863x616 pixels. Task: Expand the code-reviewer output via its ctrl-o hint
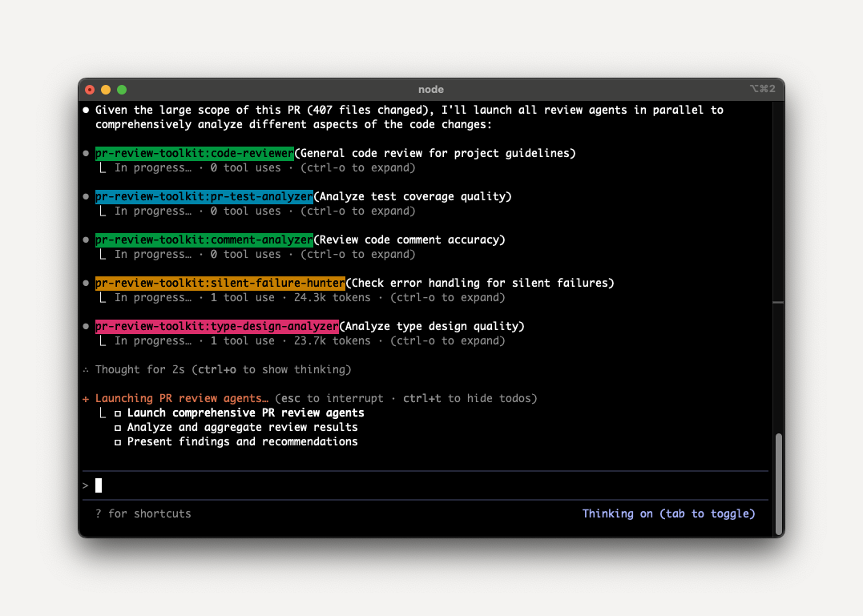[x=357, y=167]
